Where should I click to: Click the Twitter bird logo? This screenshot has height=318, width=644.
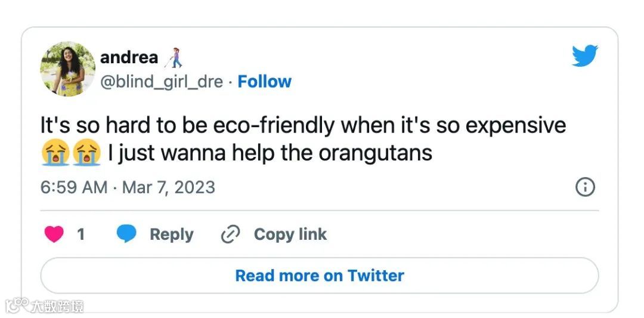[x=584, y=55]
